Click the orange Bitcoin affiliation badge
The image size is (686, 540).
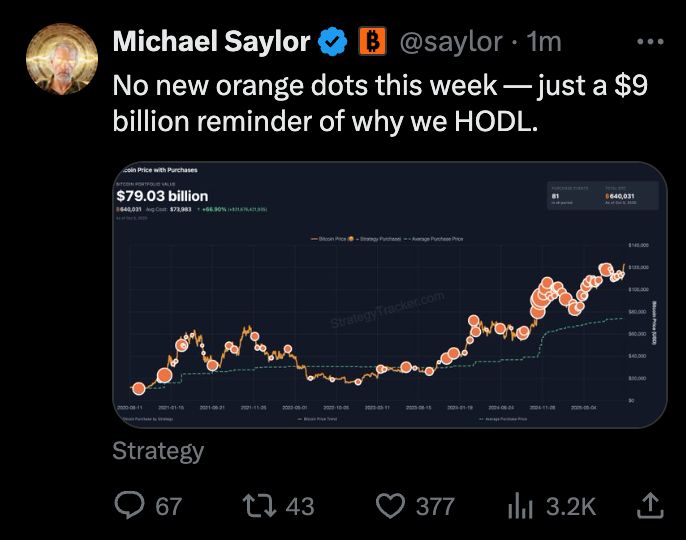tap(372, 42)
